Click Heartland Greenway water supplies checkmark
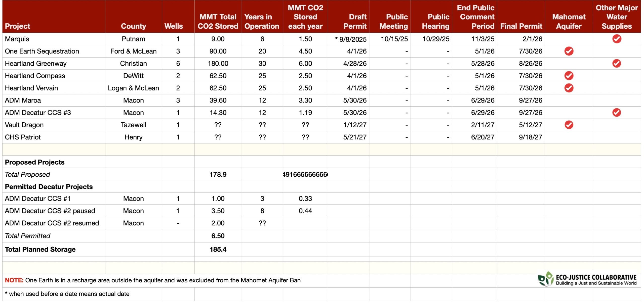The image size is (644, 304). click(617, 63)
